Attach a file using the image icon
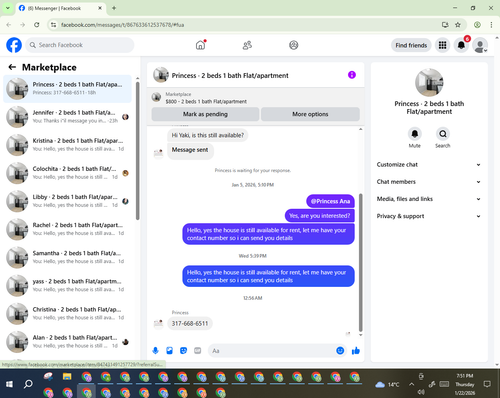Viewport: 500px width, 398px height. 169,351
